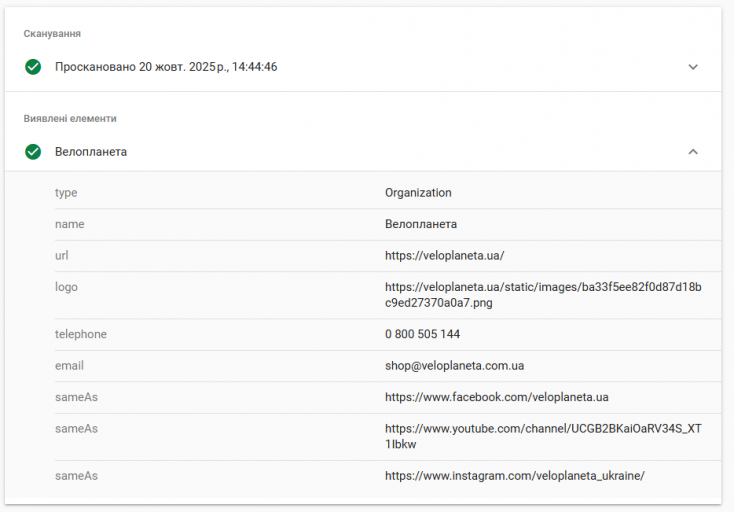Click the green checkmark beside Велопланета
734x512 pixels.
[x=33, y=152]
